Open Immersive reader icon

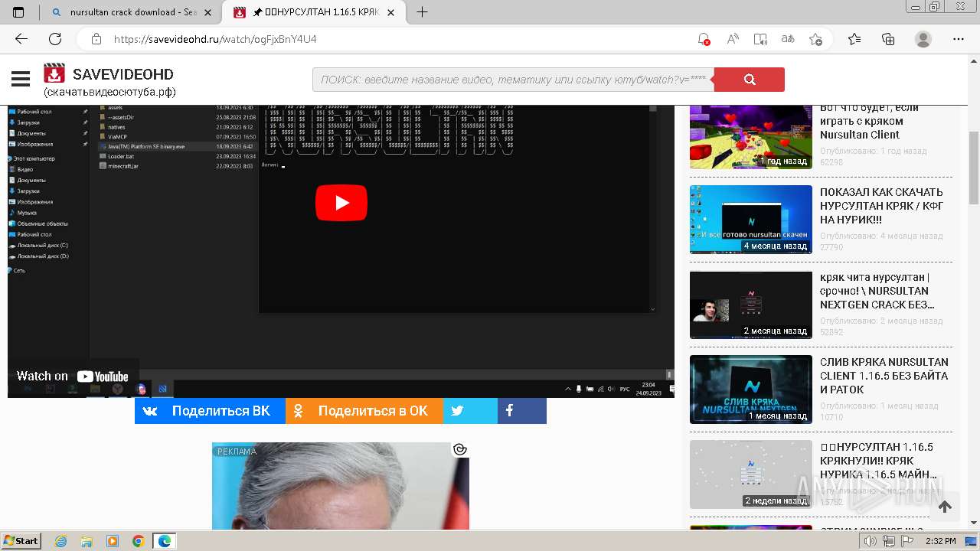click(760, 39)
